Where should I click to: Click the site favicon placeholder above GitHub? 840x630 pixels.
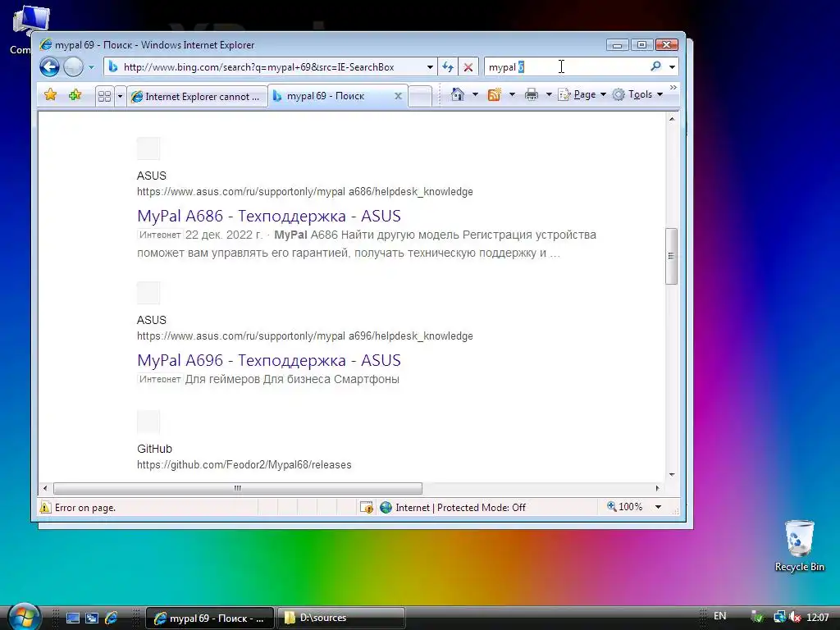[148, 422]
